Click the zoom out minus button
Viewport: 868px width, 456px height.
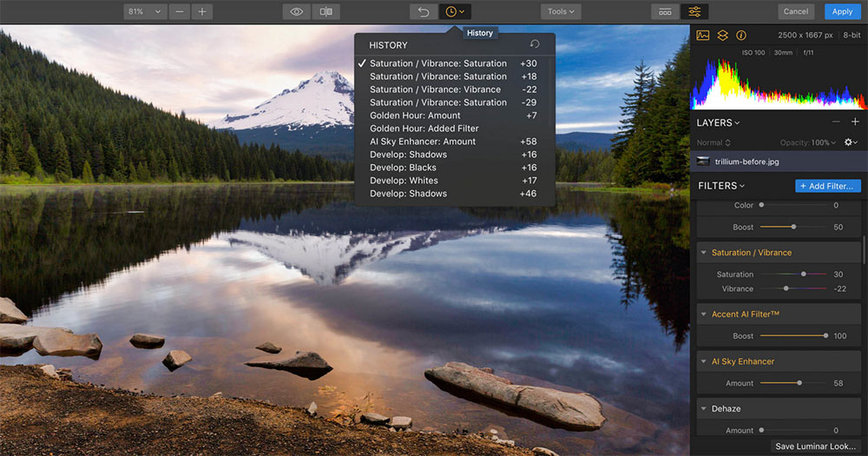point(180,11)
